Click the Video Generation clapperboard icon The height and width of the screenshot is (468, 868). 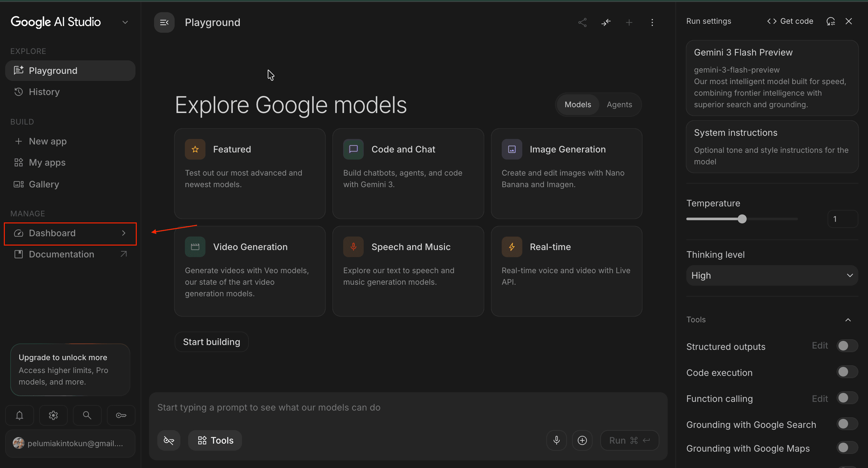pyautogui.click(x=195, y=247)
